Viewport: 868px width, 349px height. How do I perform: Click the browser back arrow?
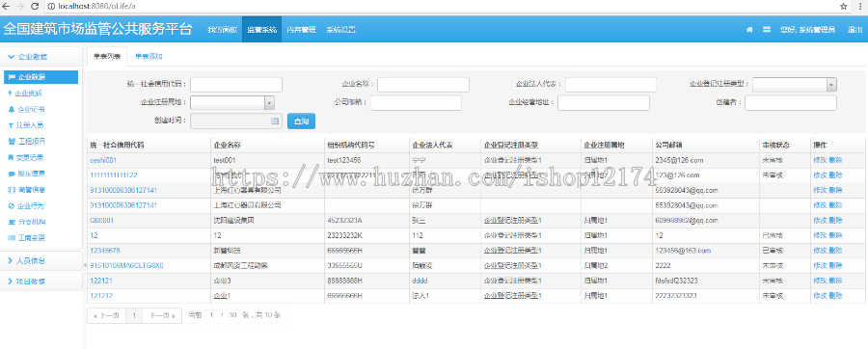pos(7,6)
